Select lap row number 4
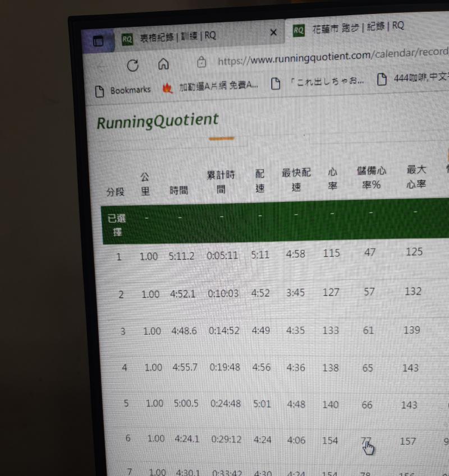Image resolution: width=449 pixels, height=476 pixels. (x=124, y=368)
